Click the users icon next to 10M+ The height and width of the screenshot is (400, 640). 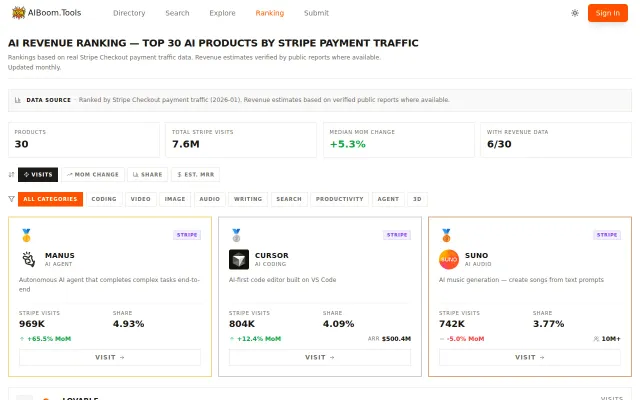[596, 339]
